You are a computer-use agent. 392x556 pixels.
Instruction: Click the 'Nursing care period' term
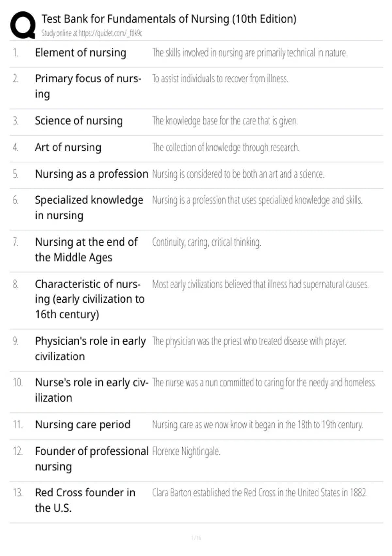pyautogui.click(x=83, y=425)
